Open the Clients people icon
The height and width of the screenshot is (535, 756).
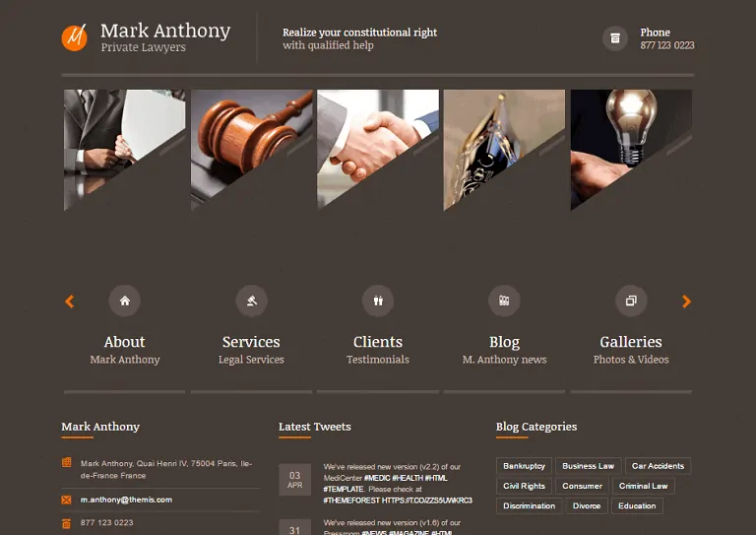pos(378,301)
